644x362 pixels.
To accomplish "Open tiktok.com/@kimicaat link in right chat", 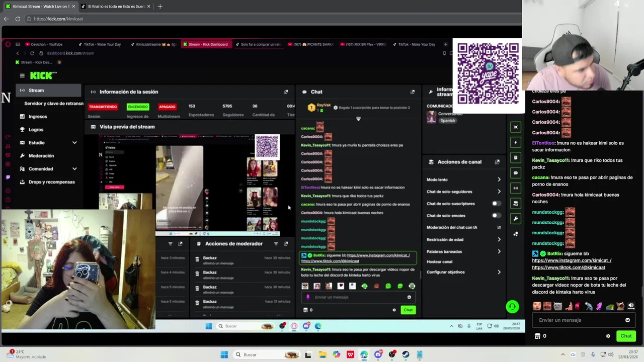I will (569, 267).
